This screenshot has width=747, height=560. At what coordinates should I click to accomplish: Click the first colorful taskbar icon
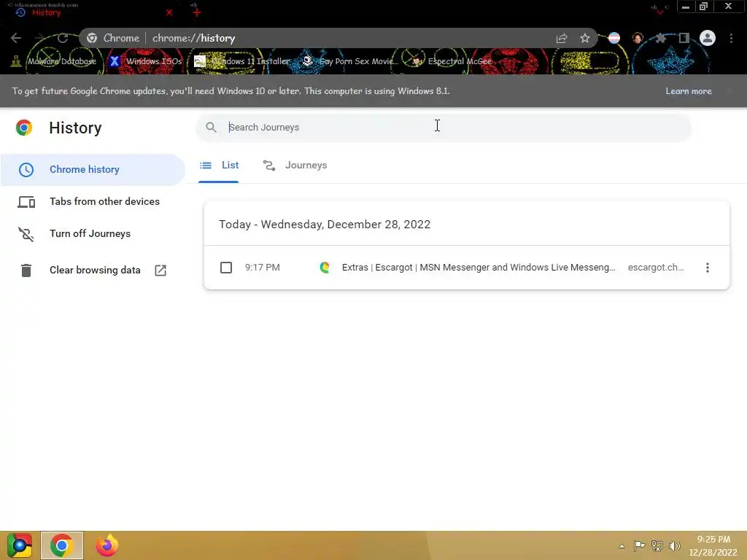click(19, 545)
